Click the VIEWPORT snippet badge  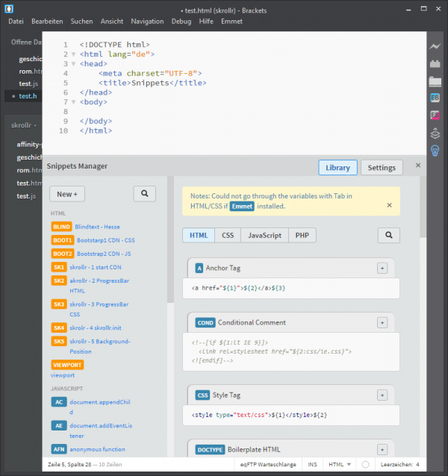coord(67,365)
